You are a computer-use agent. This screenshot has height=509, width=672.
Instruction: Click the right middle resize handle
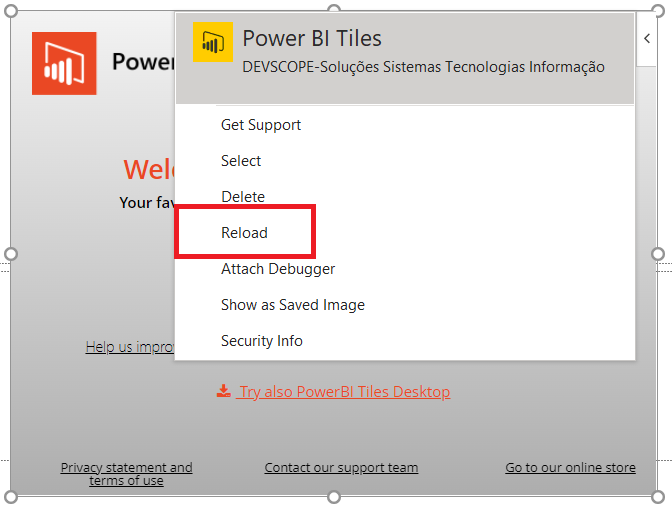658,254
